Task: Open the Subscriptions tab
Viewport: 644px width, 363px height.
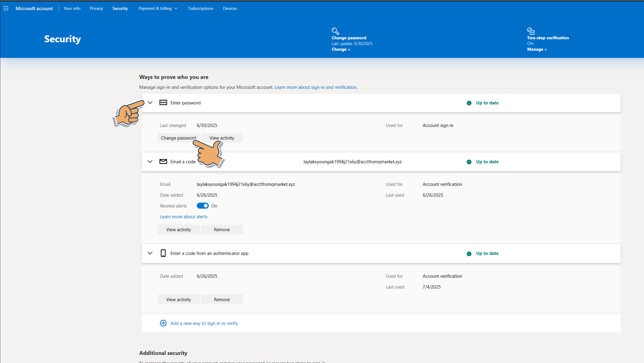Action: pos(201,8)
